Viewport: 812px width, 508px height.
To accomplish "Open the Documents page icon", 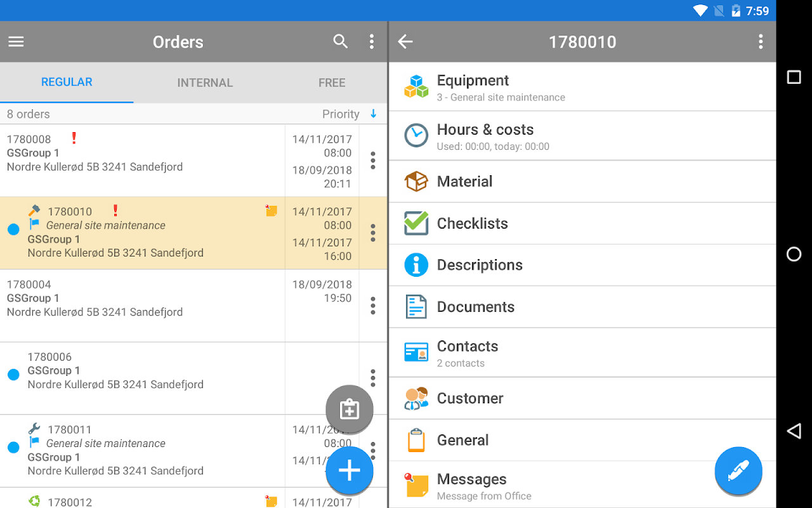I will (x=416, y=307).
